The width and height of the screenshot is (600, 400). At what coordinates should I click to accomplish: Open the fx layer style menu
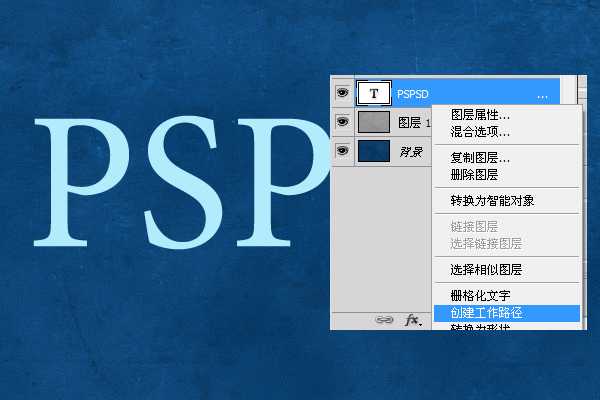click(x=412, y=320)
